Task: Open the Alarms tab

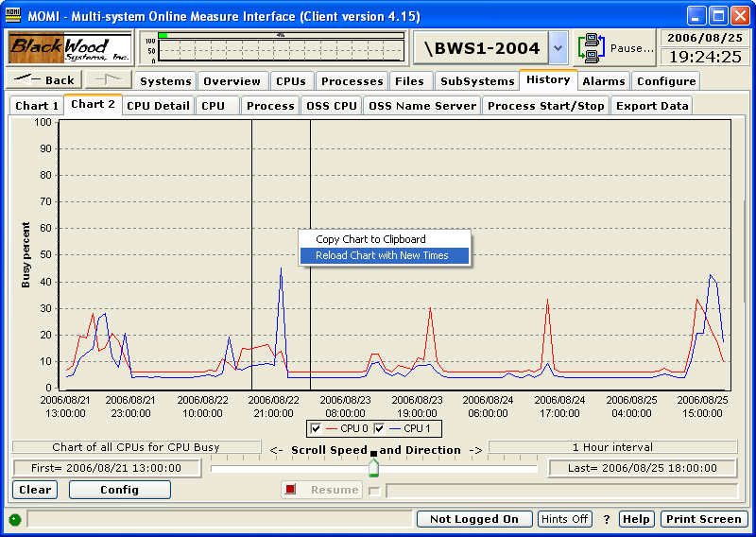Action: 604,81
